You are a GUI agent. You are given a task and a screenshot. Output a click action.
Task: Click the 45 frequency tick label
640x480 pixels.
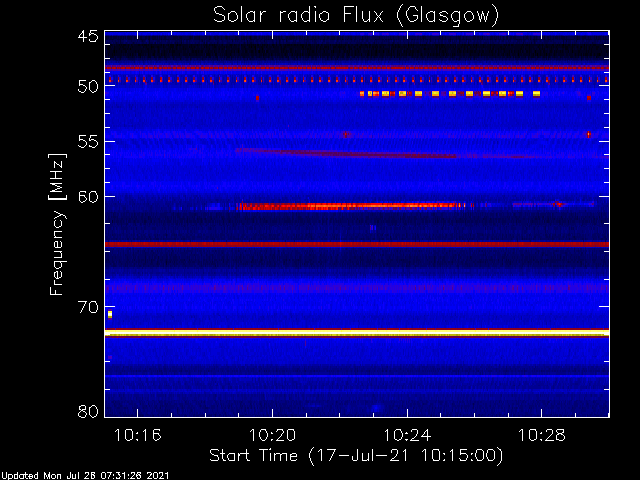(x=88, y=36)
